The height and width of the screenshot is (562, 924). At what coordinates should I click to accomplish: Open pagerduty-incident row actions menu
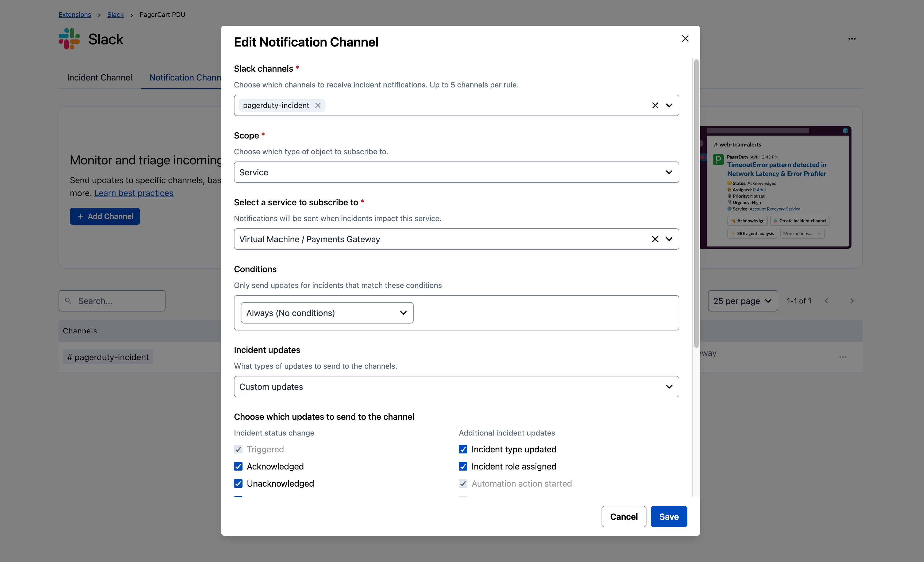click(x=843, y=357)
